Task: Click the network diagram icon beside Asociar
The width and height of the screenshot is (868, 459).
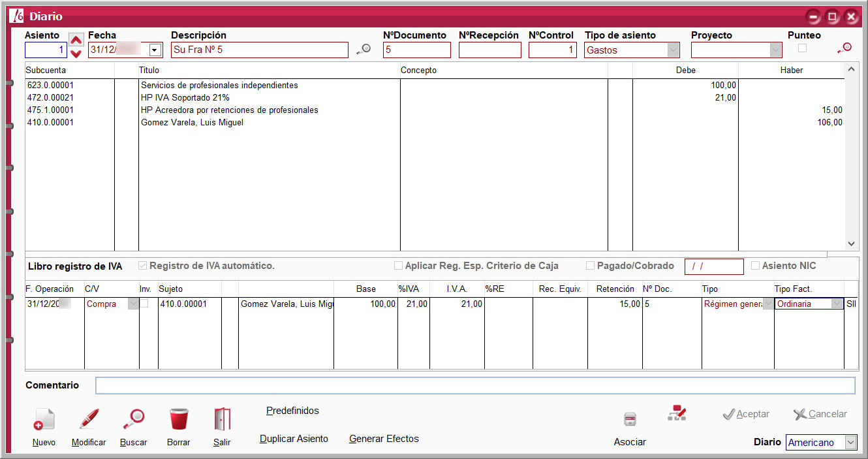Action: 677,413
